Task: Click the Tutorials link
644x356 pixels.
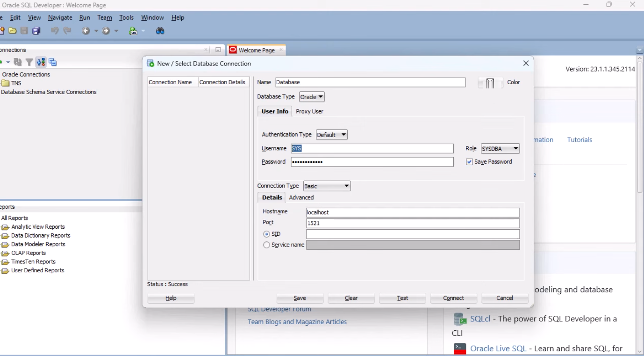Action: (x=579, y=139)
